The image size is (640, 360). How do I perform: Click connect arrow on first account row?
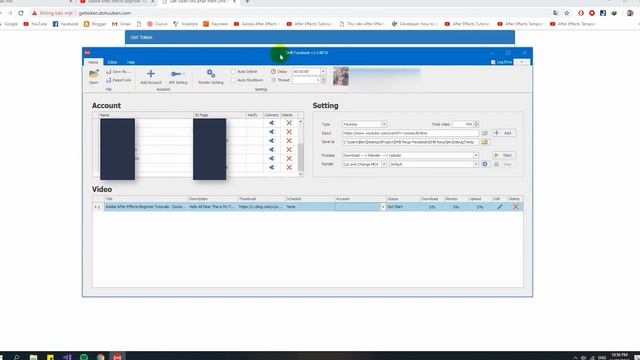271,123
